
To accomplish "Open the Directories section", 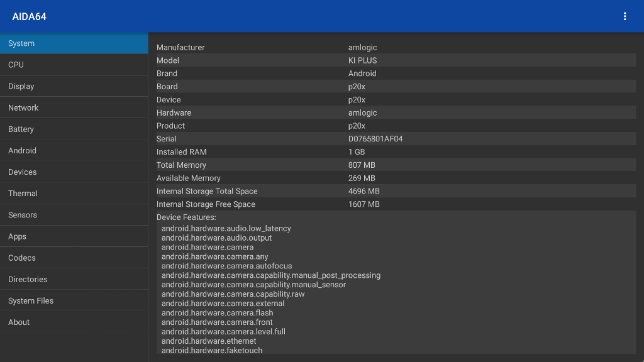I will tap(74, 279).
